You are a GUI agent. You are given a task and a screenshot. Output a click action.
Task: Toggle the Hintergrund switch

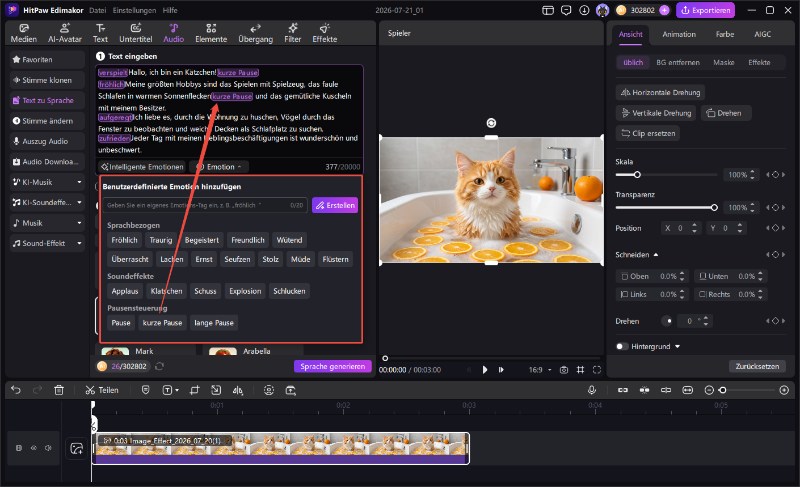pyautogui.click(x=621, y=346)
